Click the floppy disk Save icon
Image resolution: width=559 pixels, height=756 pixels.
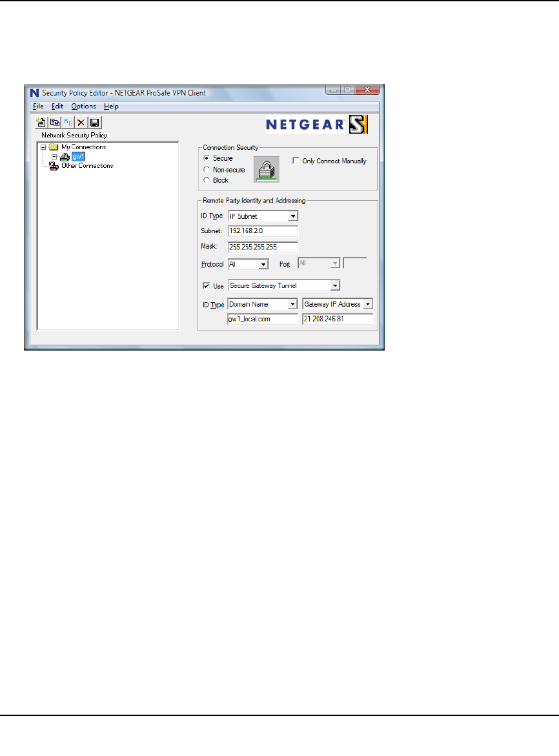(95, 123)
